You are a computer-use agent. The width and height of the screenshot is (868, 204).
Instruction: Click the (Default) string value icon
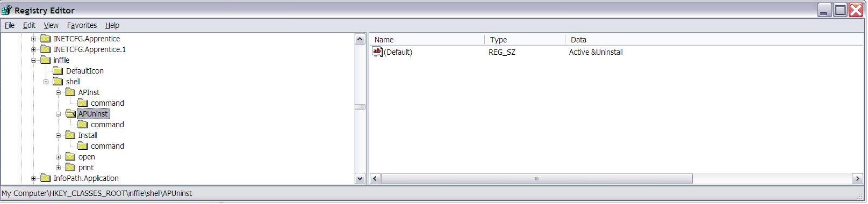[377, 52]
